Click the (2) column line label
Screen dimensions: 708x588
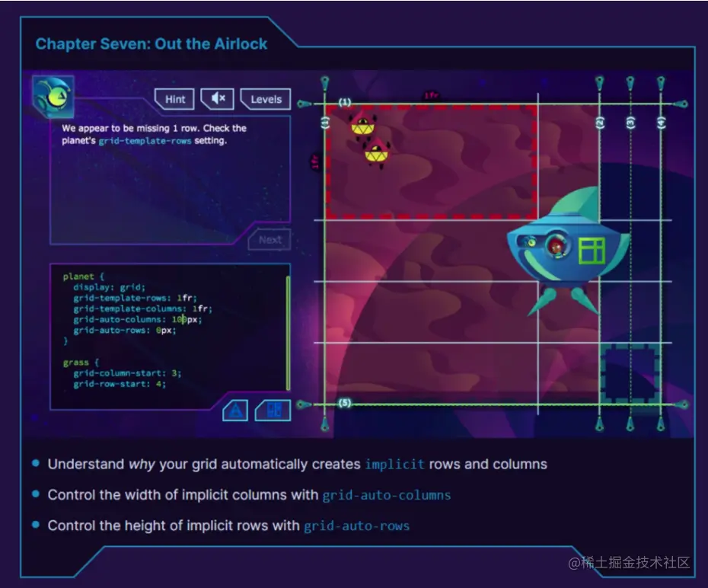click(600, 122)
